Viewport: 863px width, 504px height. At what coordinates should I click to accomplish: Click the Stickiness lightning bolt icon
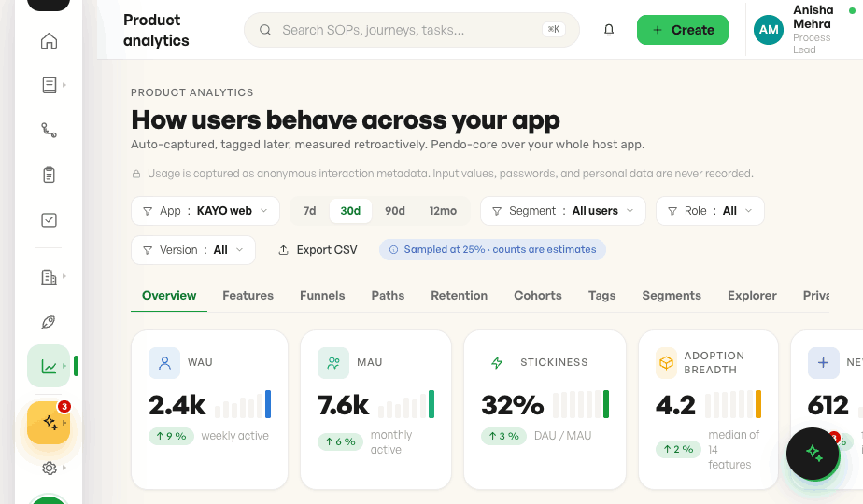[497, 362]
